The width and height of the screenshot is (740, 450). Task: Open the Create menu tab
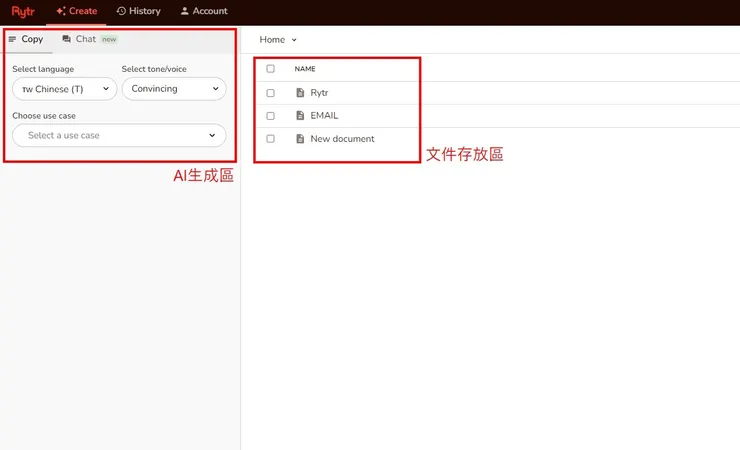tap(76, 11)
